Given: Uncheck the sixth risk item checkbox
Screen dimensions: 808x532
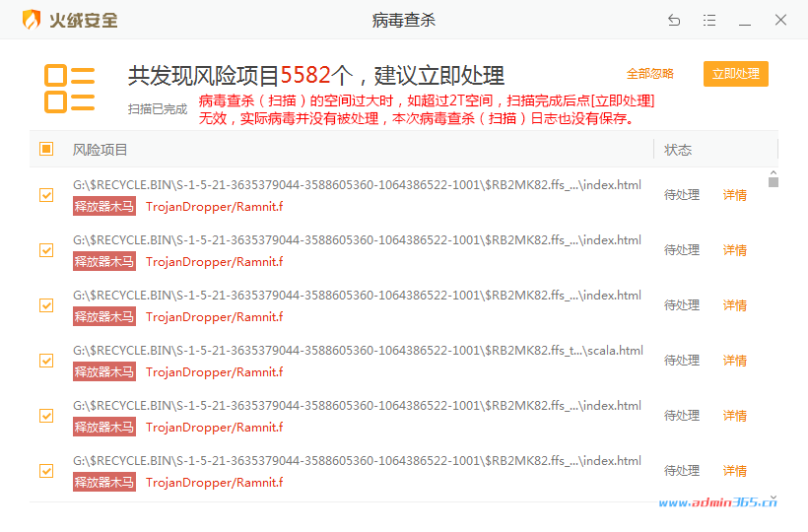Looking at the screenshot, I should 46,471.
